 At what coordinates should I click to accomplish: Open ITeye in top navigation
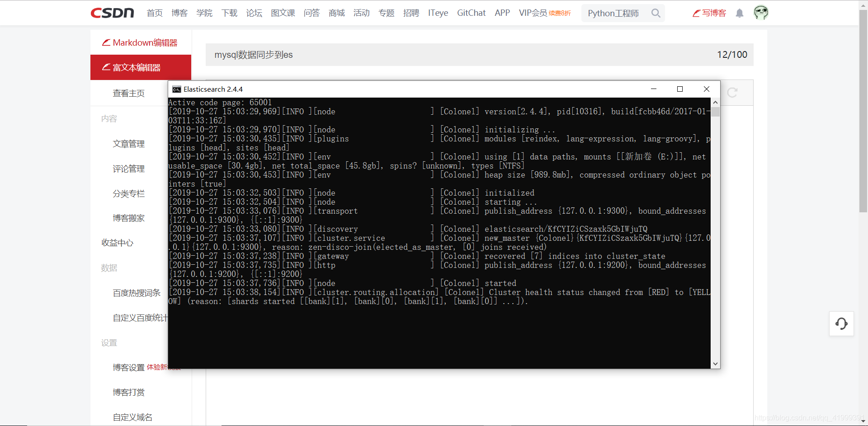point(438,13)
